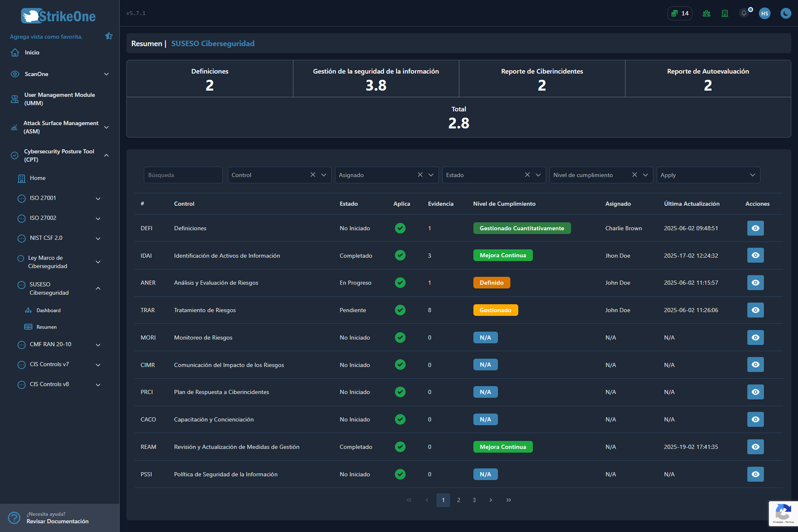Image resolution: width=798 pixels, height=532 pixels.
Task: Toggle Aplica checkmark for Monitoreo de Riesgos
Action: tap(400, 337)
